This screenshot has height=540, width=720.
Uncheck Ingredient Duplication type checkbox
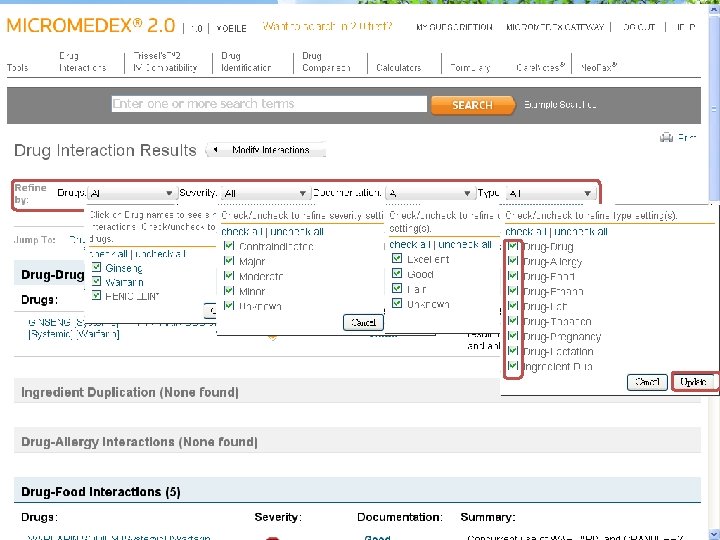click(x=513, y=366)
